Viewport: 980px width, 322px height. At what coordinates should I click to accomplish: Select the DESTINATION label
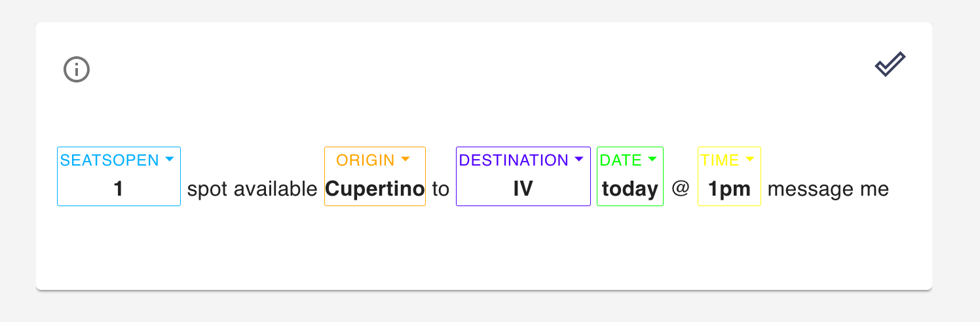tap(514, 160)
